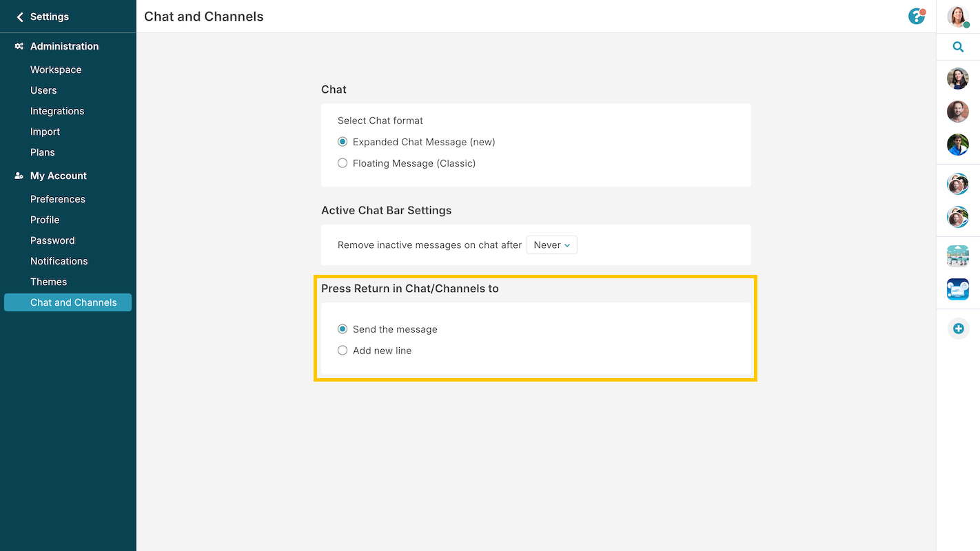The height and width of the screenshot is (551, 980).
Task: Go to Password settings
Action: [52, 240]
